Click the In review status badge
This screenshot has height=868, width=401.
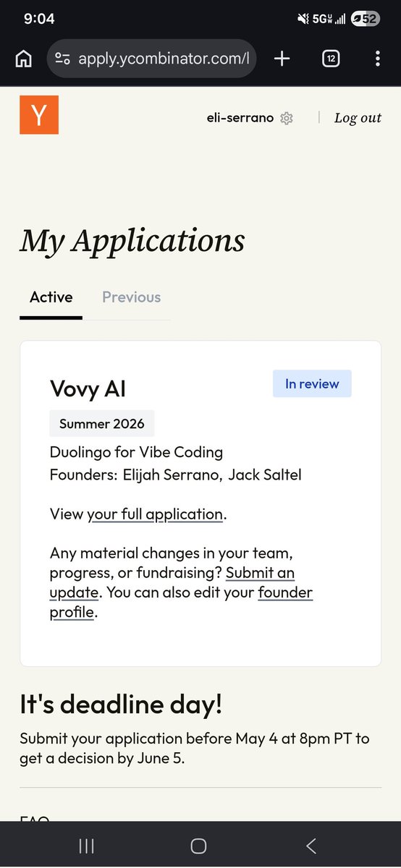click(312, 384)
